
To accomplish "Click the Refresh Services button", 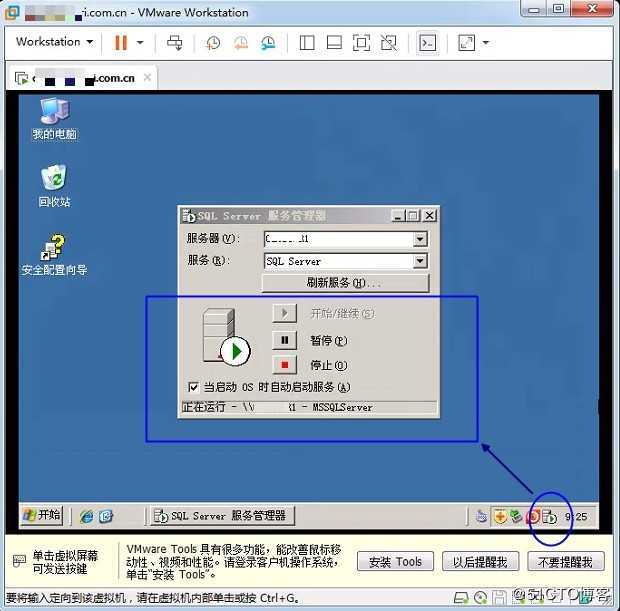I will coord(346,283).
